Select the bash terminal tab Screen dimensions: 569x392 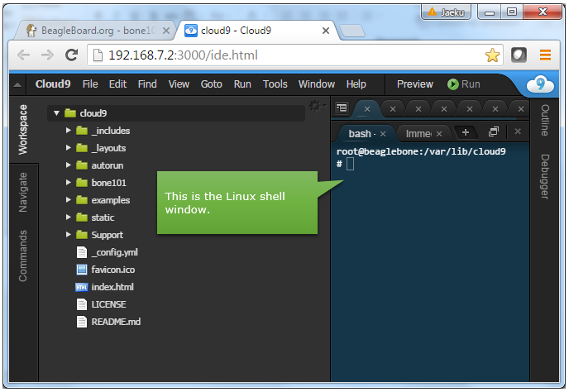(360, 134)
